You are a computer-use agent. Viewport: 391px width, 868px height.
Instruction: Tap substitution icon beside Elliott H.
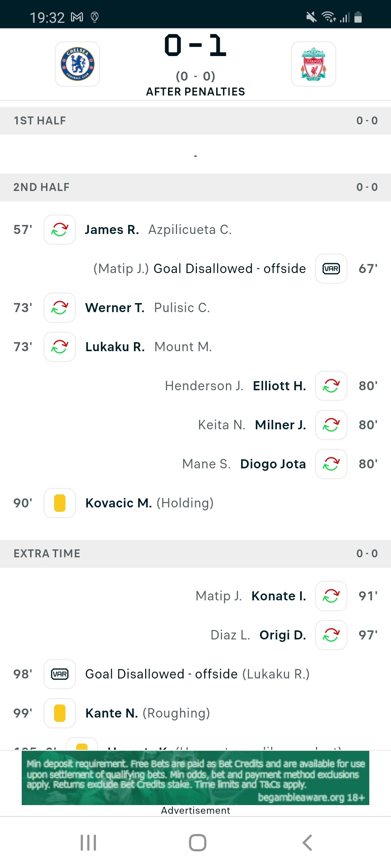[331, 386]
